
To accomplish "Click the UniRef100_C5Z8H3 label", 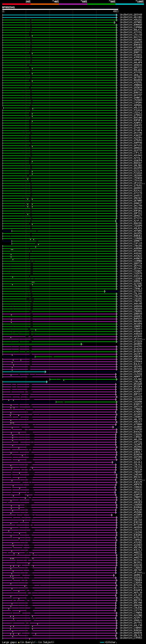I will click(x=131, y=100).
